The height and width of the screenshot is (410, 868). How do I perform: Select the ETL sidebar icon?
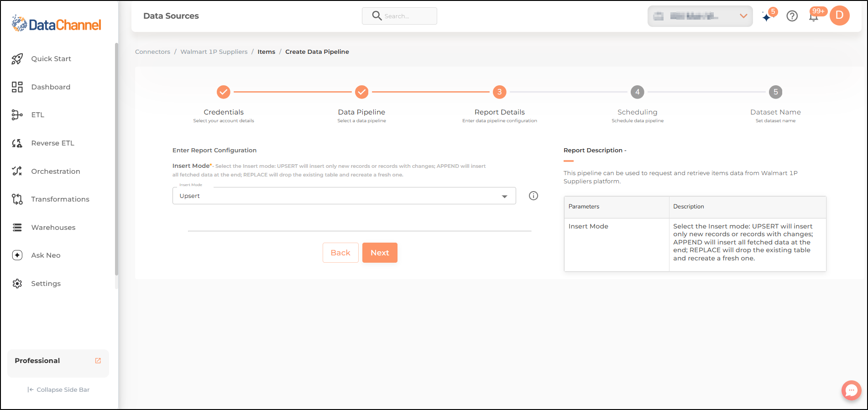pos(17,115)
